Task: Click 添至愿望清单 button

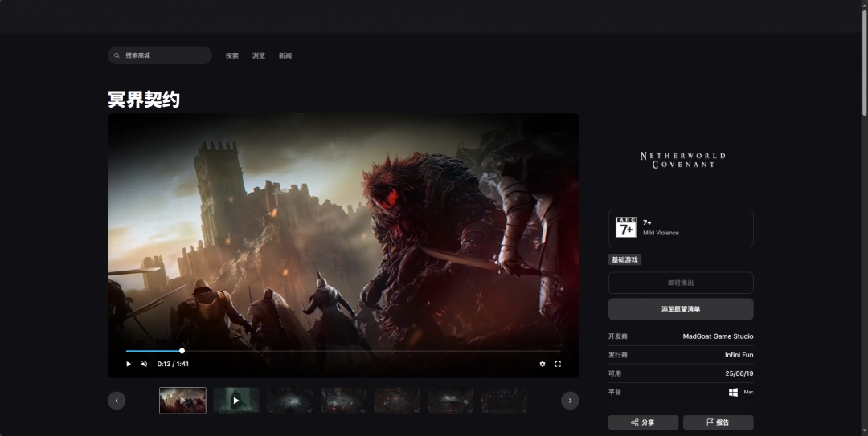Action: [681, 308]
